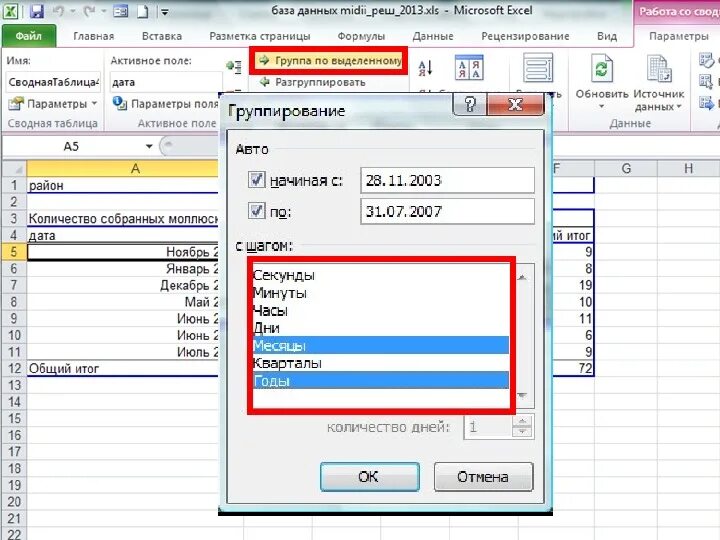Click the Разгруппировать button
Image resolution: width=720 pixels, height=540 pixels.
point(312,82)
